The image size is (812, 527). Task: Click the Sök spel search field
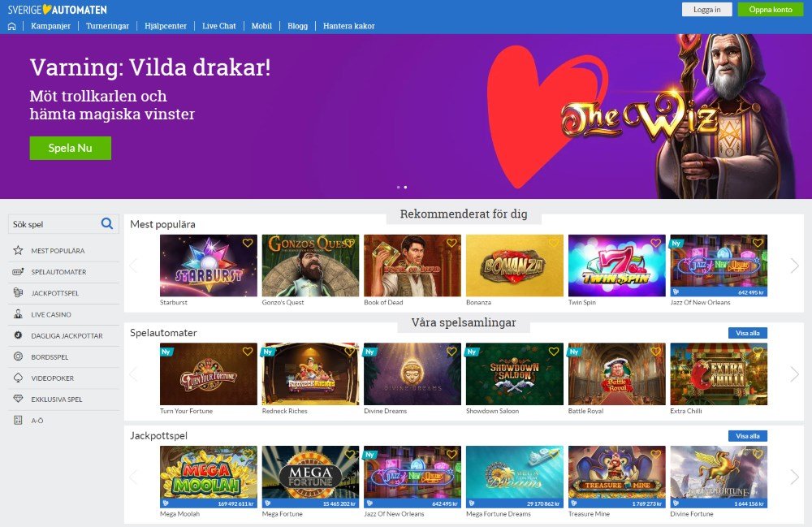pyautogui.click(x=54, y=224)
